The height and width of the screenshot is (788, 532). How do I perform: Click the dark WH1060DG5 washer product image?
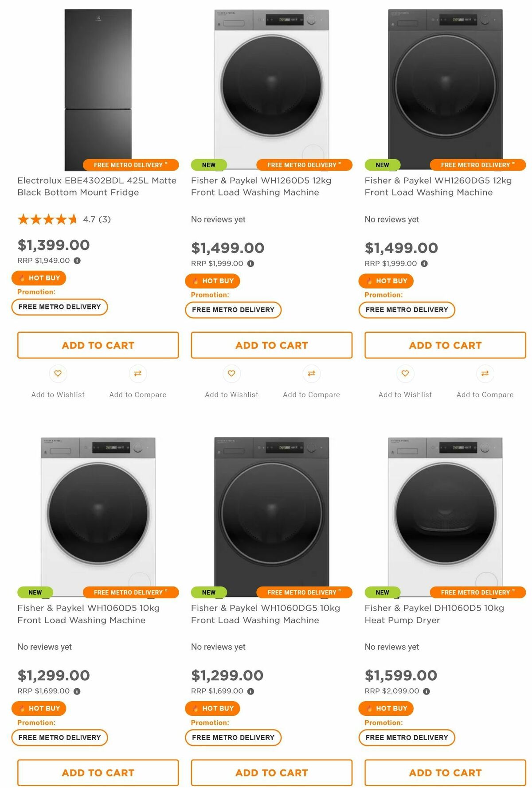coord(272,516)
